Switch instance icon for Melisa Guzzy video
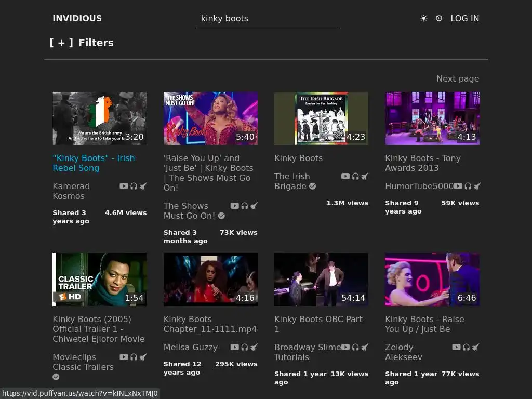 click(x=254, y=347)
